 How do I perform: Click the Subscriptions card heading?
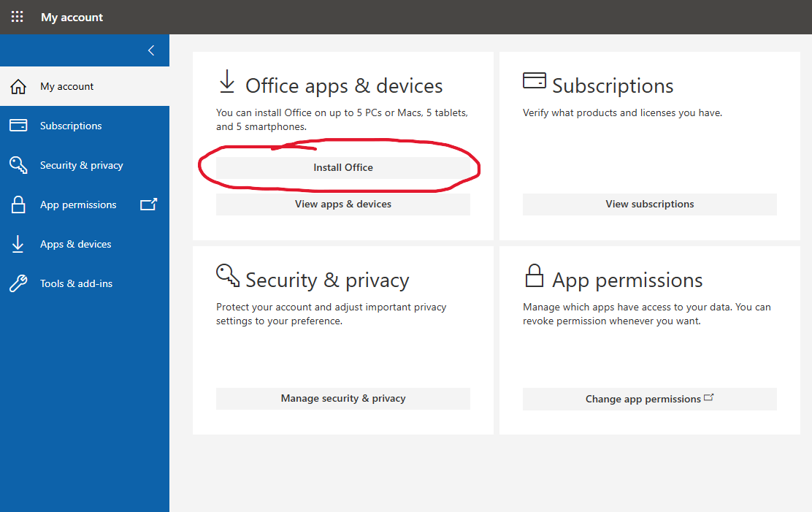pos(613,86)
